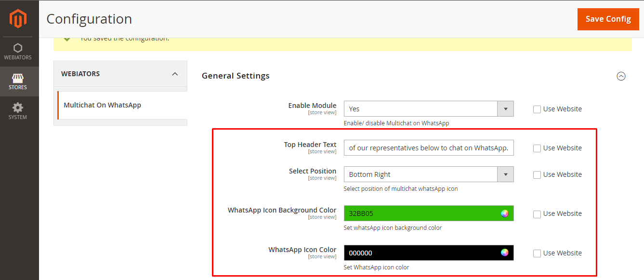Open the Select Position dropdown
644x280 pixels.
click(x=429, y=174)
